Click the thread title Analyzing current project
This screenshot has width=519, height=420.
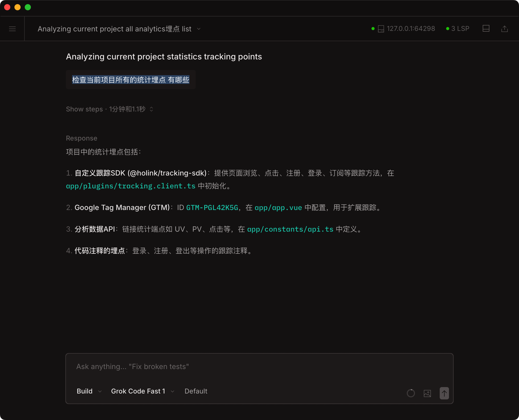tap(115, 29)
